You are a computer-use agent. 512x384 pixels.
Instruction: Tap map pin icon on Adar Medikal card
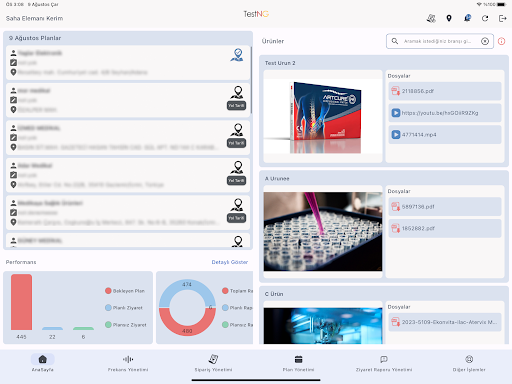[237, 167]
